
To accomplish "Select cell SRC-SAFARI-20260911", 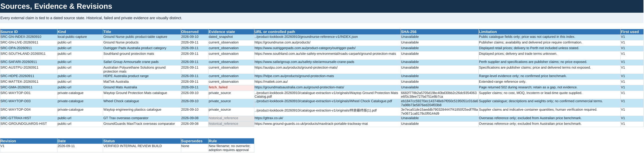I will 28,62.
